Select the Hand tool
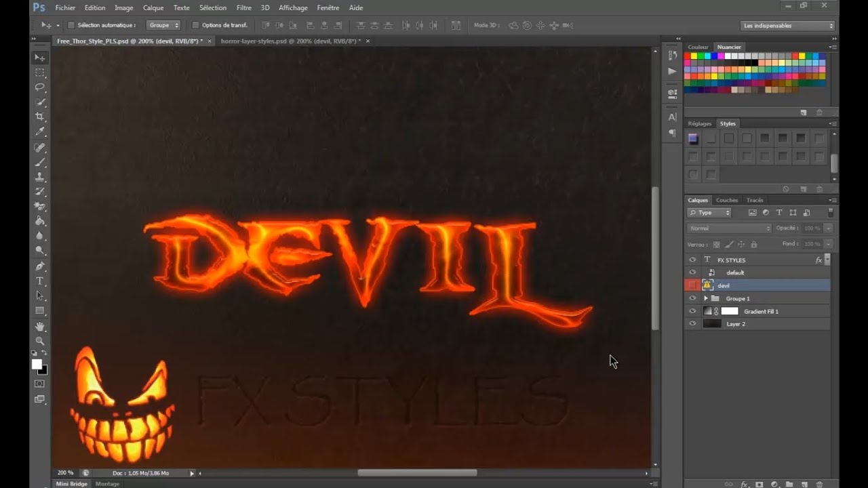The image size is (868, 488). click(x=40, y=327)
